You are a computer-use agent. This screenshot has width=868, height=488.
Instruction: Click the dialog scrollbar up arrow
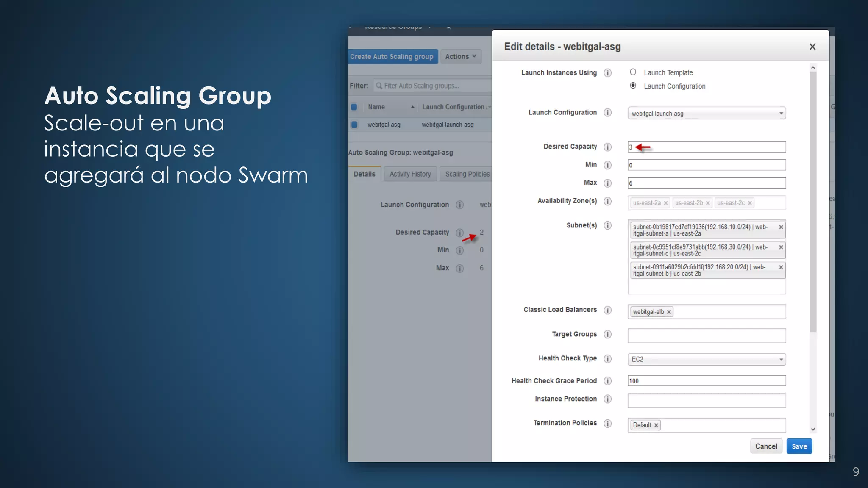[x=813, y=68]
